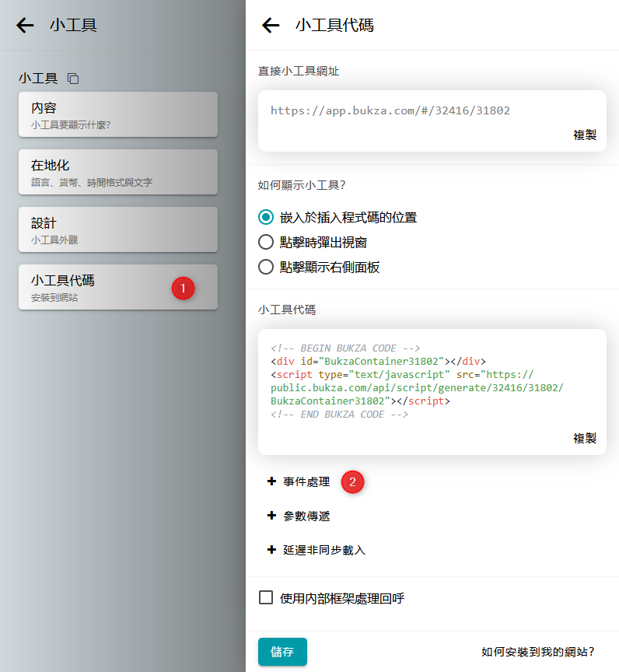Click red badge number 1 marker

tap(183, 288)
